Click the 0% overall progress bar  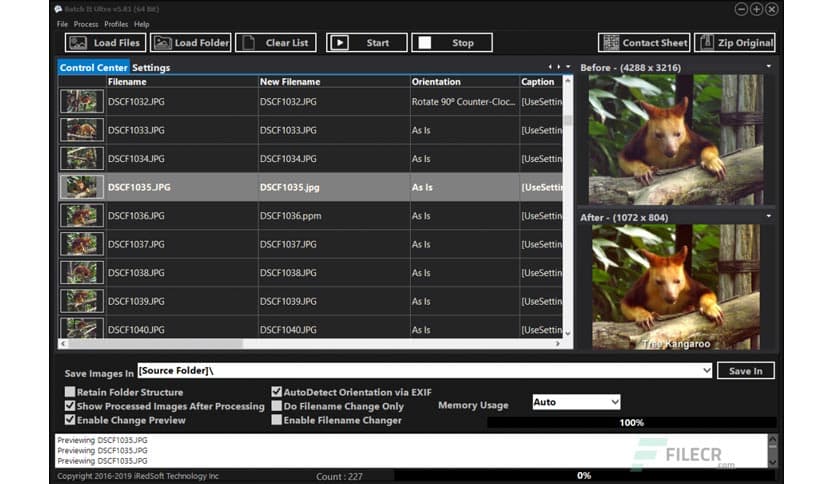(584, 475)
